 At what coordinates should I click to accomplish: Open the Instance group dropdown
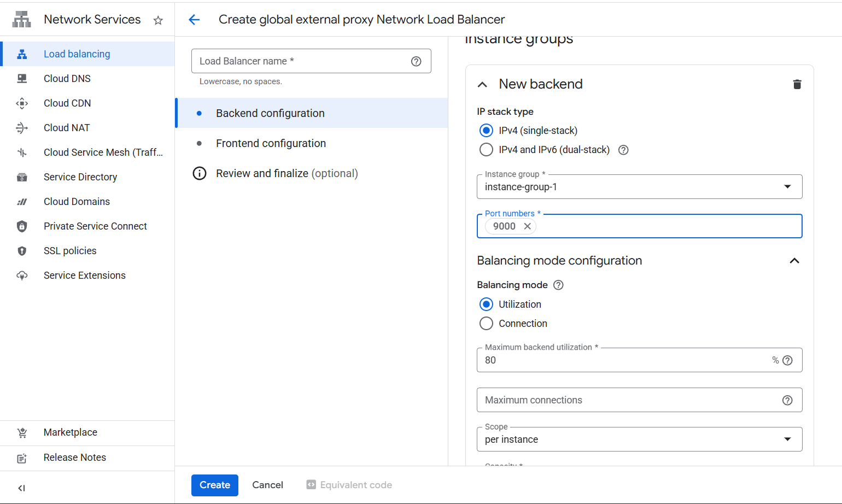(639, 187)
